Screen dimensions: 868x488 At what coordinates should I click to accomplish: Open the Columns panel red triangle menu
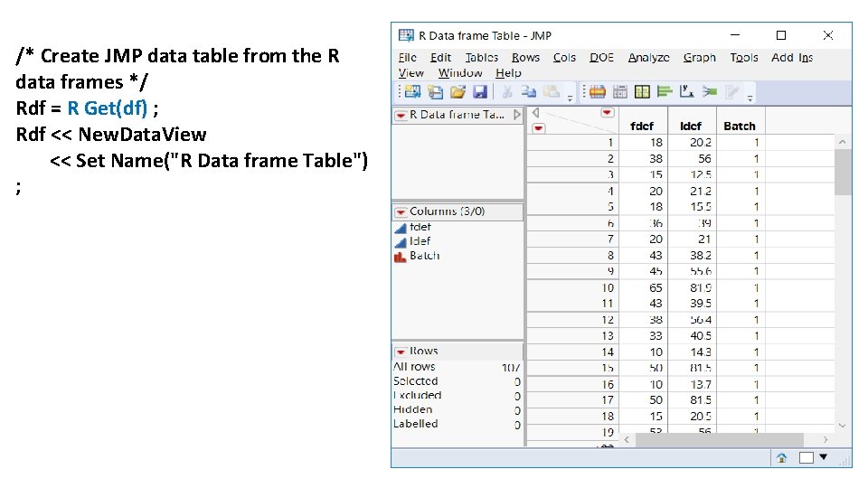[x=401, y=211]
